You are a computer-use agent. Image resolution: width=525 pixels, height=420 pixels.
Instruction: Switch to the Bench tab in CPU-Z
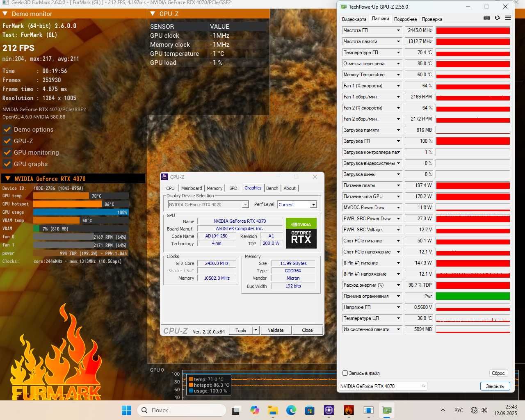[x=272, y=188]
